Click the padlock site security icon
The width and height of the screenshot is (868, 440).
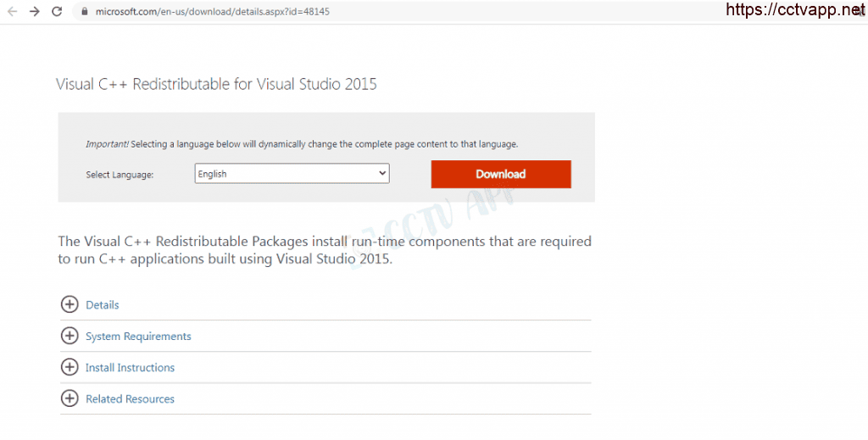click(x=83, y=12)
